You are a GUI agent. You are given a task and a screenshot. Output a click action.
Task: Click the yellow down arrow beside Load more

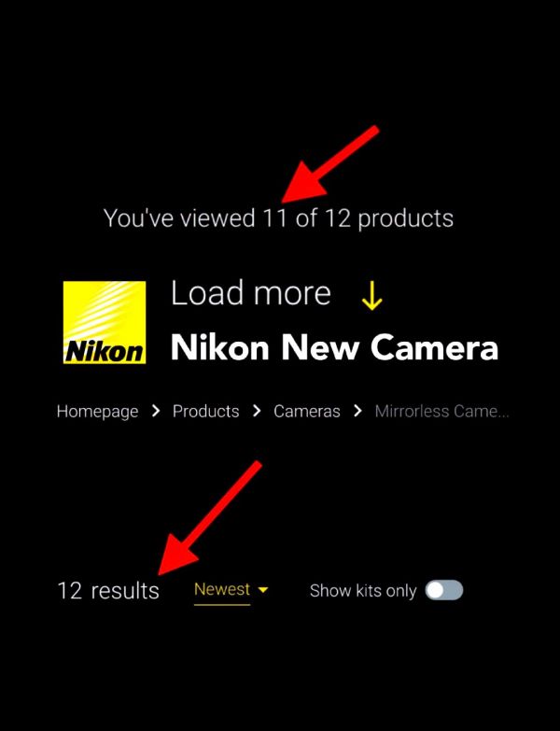coord(371,295)
